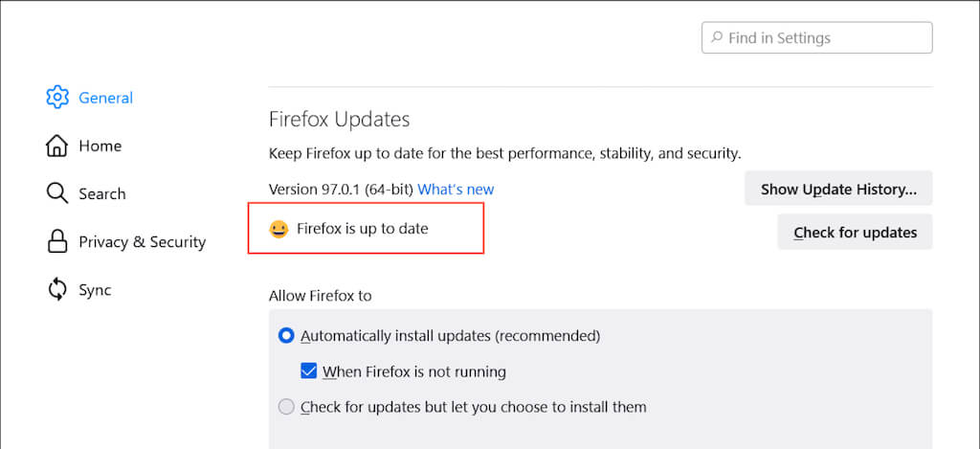980x449 pixels.
Task: Uncheck When Firefox is not running
Action: (x=309, y=371)
